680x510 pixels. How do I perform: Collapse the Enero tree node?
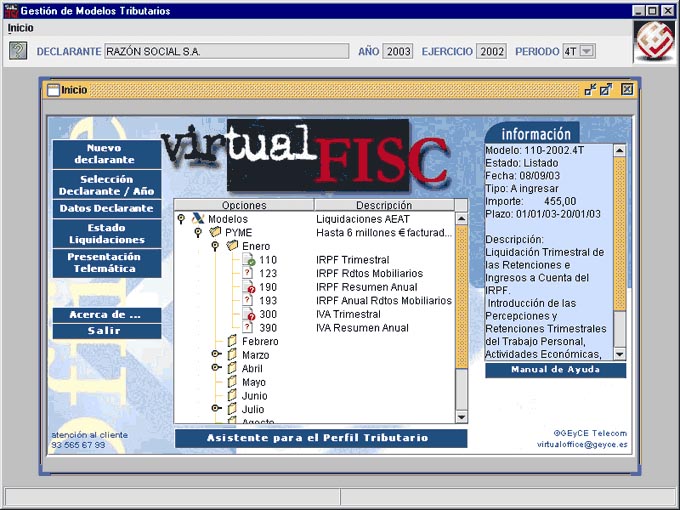click(215, 246)
